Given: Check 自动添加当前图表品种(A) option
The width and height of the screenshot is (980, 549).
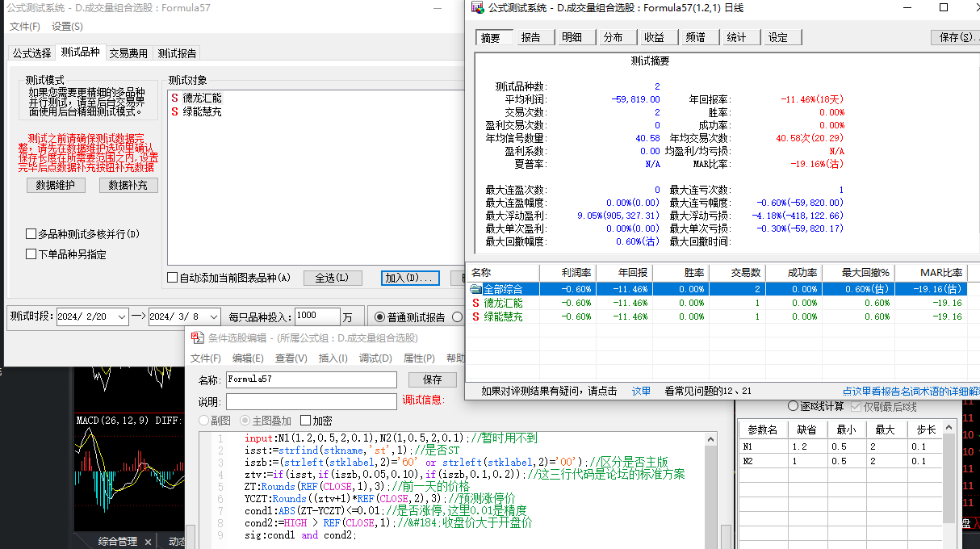Looking at the screenshot, I should pyautogui.click(x=172, y=278).
